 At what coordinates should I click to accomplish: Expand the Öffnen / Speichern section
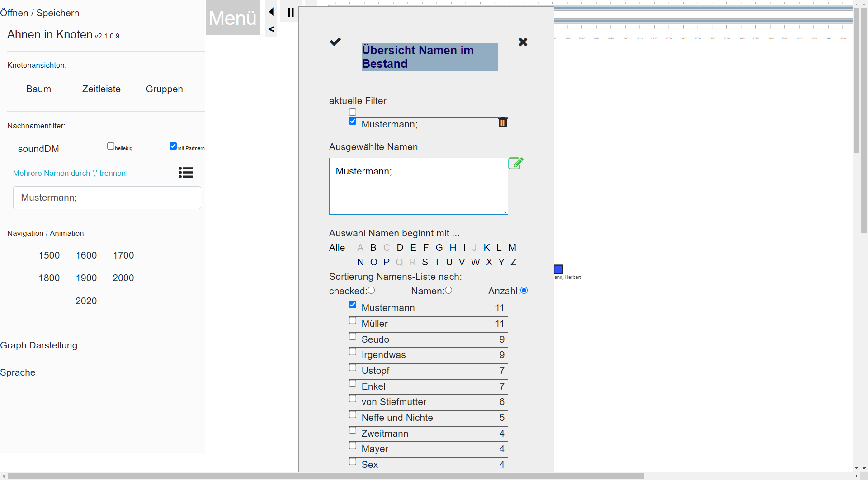click(40, 13)
